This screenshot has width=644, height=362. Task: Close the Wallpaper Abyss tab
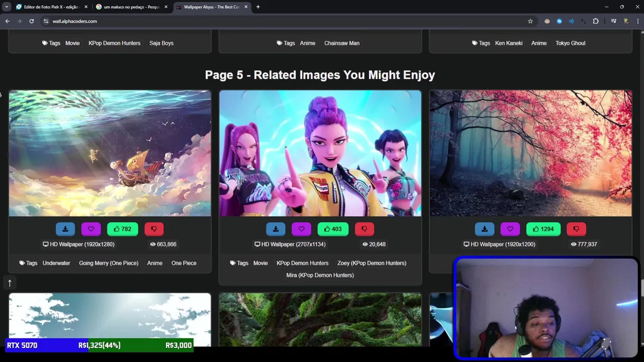pos(246,7)
